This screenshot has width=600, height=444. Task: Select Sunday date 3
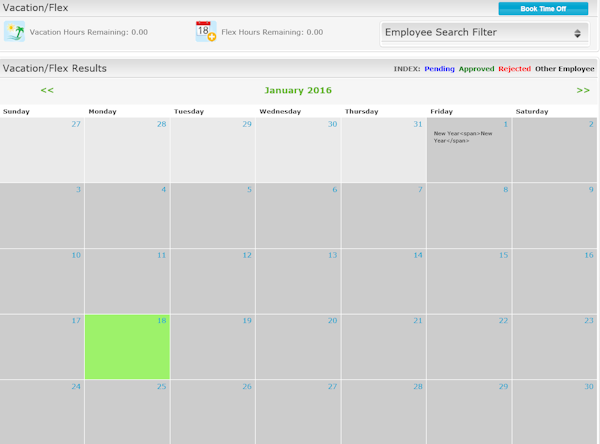click(x=42, y=215)
